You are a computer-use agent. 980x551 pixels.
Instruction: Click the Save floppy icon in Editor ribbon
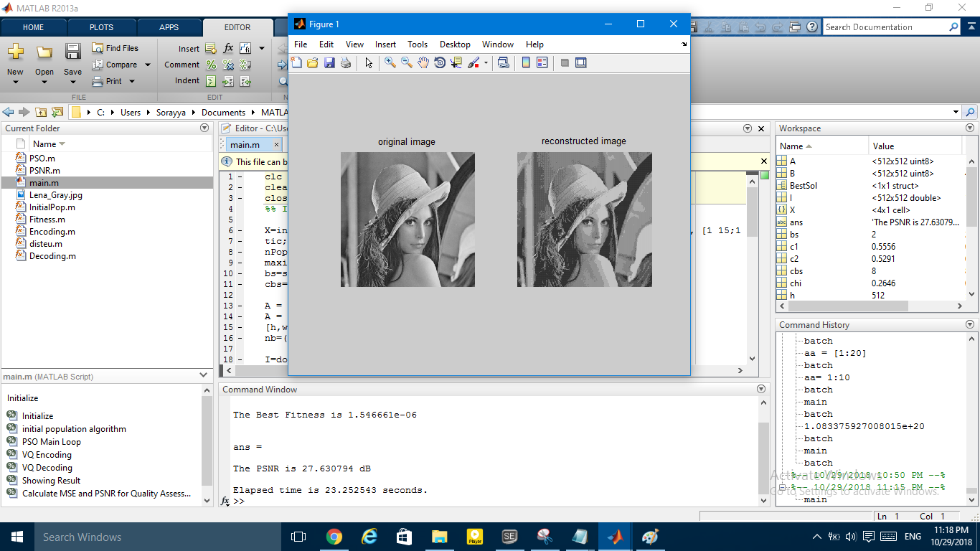point(72,52)
